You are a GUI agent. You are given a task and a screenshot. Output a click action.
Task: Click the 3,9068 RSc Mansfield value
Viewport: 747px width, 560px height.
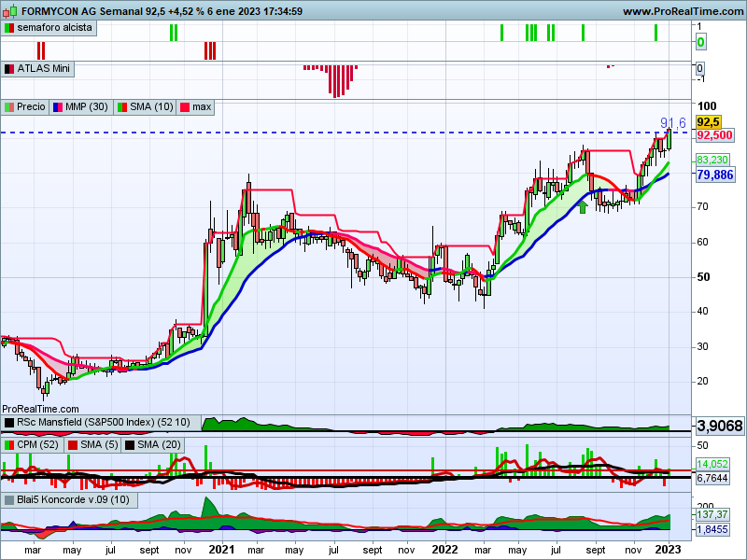pos(720,426)
